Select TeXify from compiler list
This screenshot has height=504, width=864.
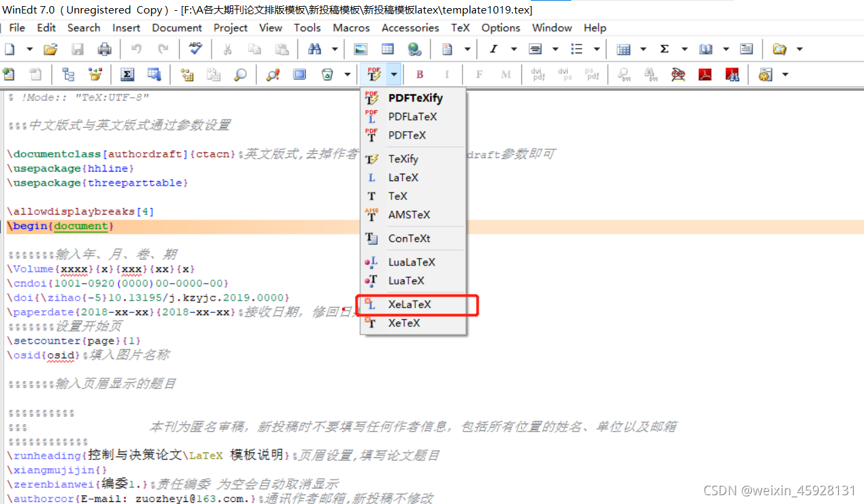tap(413, 159)
